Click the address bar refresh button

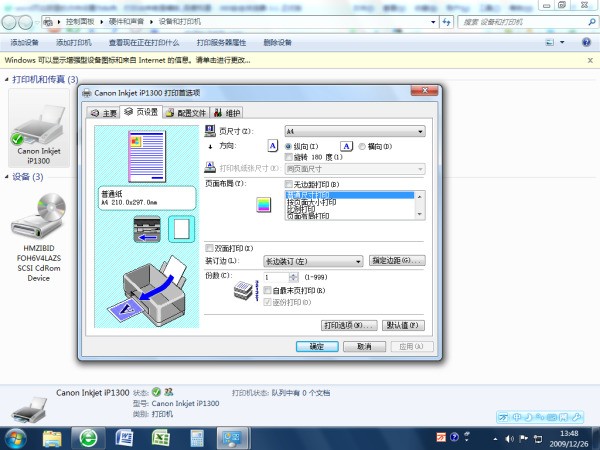(446, 22)
